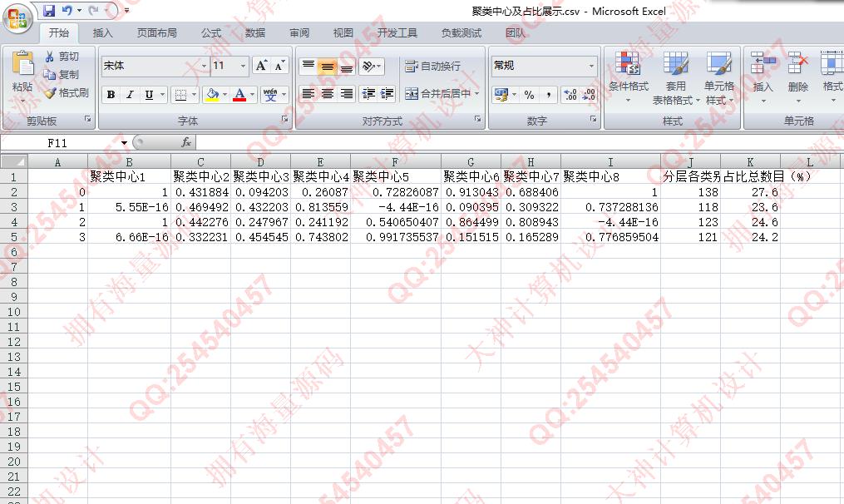Align text left

(x=308, y=94)
